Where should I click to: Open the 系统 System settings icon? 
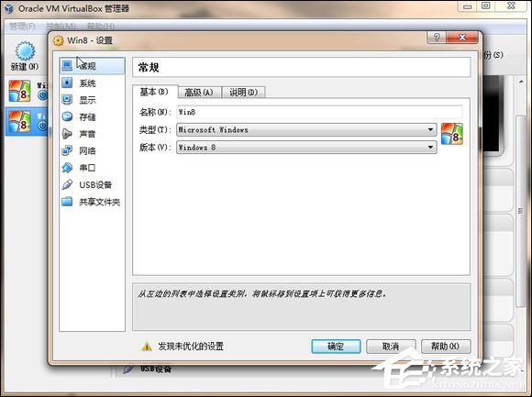pyautogui.click(x=67, y=83)
